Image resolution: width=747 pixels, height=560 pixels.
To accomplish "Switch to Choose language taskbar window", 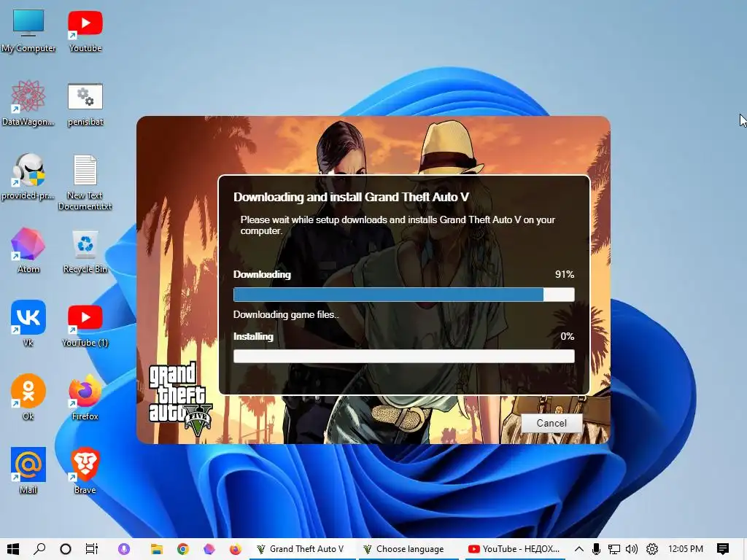I will [409, 549].
